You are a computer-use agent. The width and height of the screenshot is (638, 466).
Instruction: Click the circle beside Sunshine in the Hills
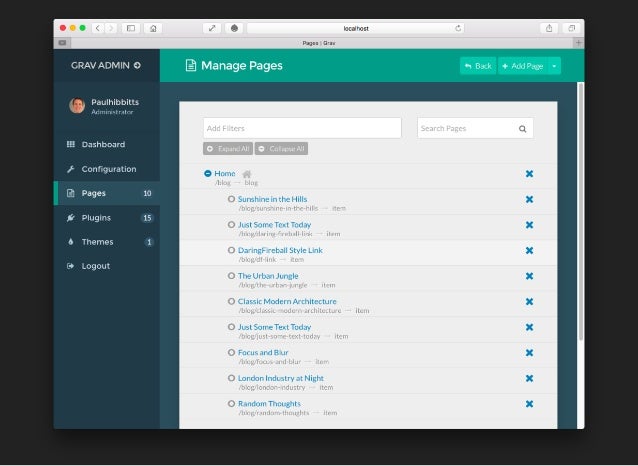tap(231, 199)
